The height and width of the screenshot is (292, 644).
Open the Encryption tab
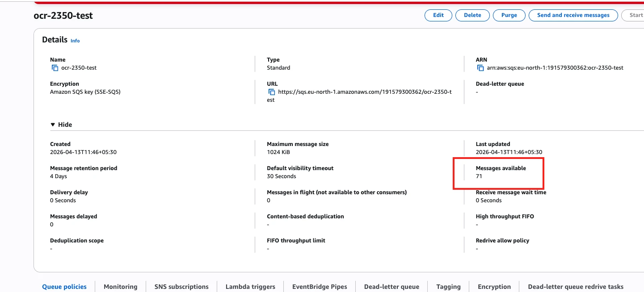494,287
